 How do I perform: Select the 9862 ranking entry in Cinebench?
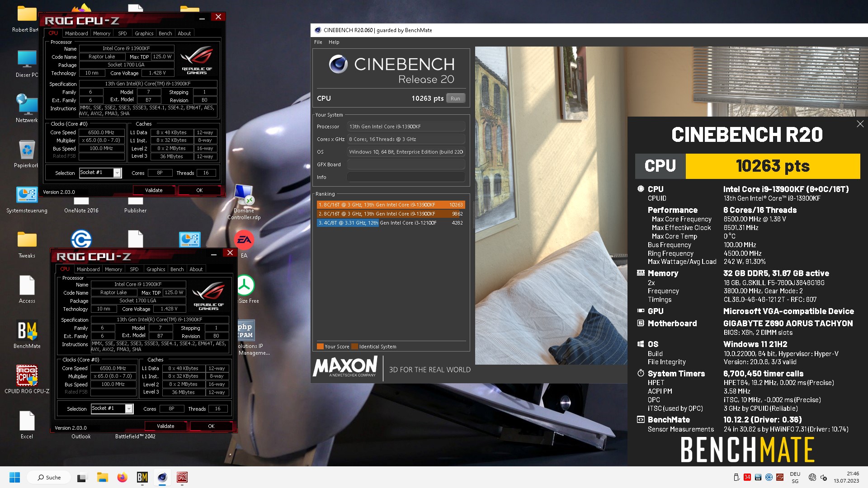(x=391, y=214)
